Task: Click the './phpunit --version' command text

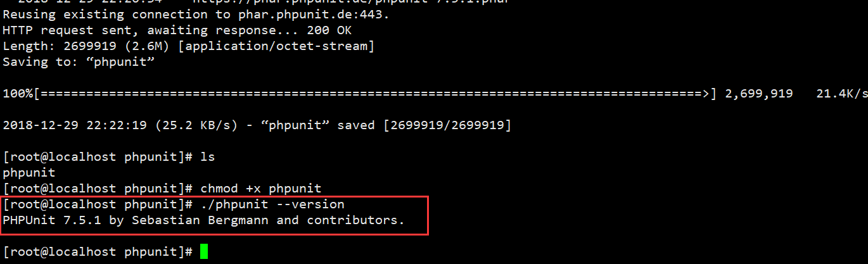Action: (x=272, y=204)
